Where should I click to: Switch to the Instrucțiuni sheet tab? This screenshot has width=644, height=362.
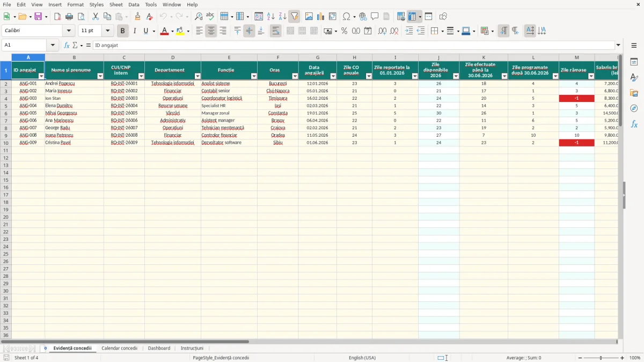coord(192,349)
